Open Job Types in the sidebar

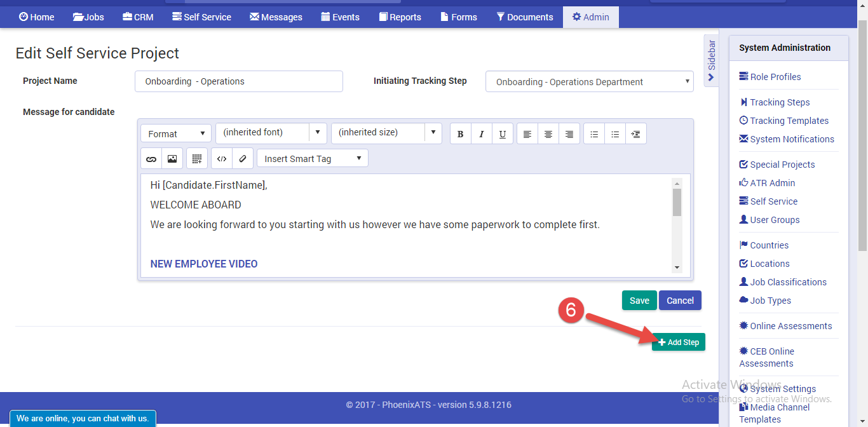(x=766, y=301)
